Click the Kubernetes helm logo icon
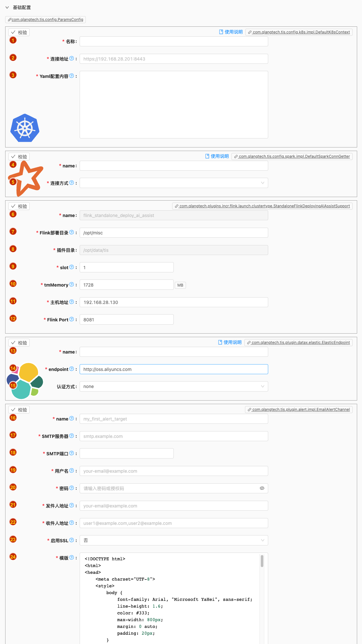The image size is (362, 644). pos(25,128)
